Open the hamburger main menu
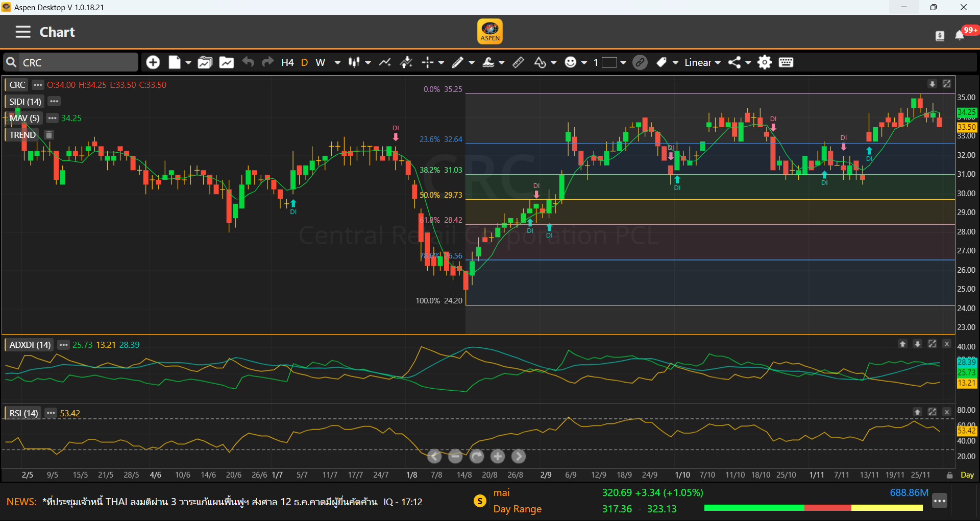Viewport: 980px width, 521px height. coord(23,32)
